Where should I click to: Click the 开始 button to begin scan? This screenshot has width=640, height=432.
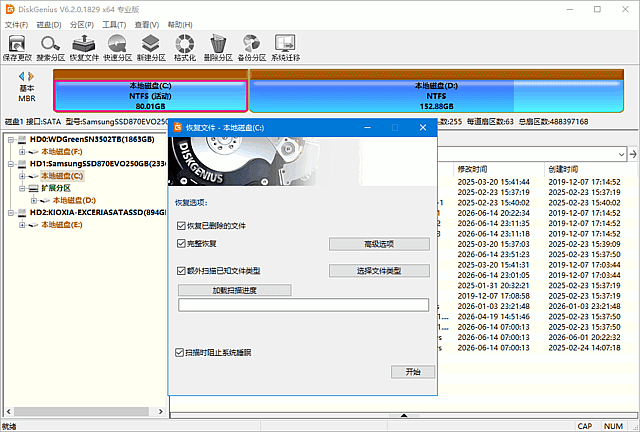tap(413, 372)
